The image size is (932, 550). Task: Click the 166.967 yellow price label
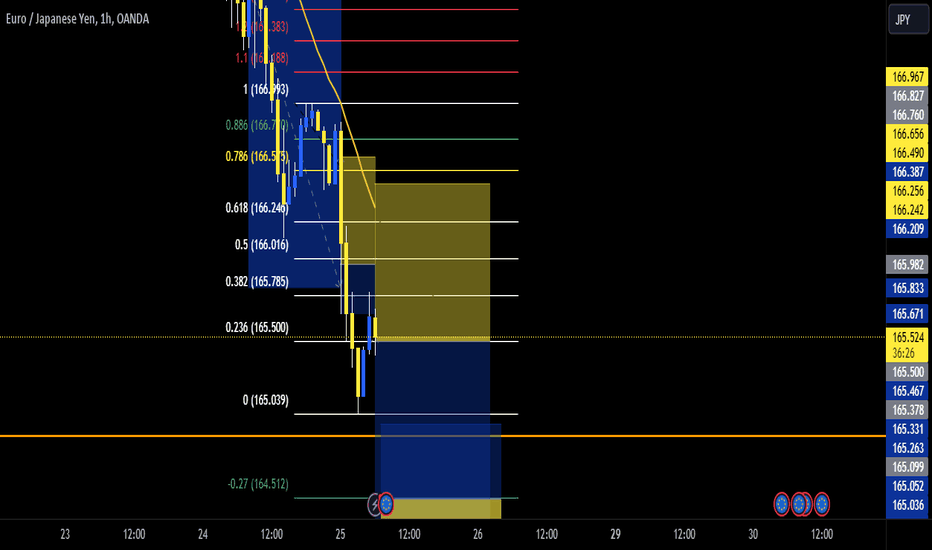click(908, 77)
